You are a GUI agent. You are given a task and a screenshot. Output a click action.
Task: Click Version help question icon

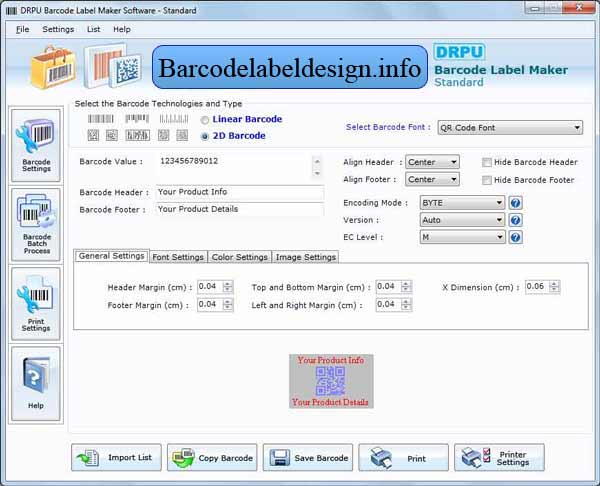coord(515,220)
